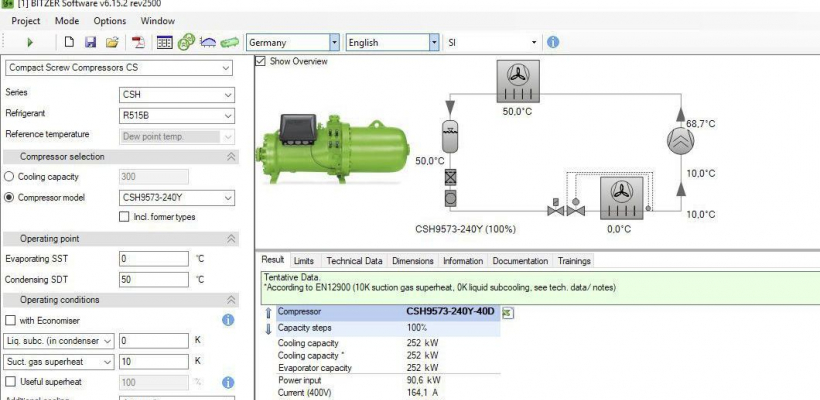Uncheck the Show Overview checkbox
820x400 pixels.
[260, 61]
